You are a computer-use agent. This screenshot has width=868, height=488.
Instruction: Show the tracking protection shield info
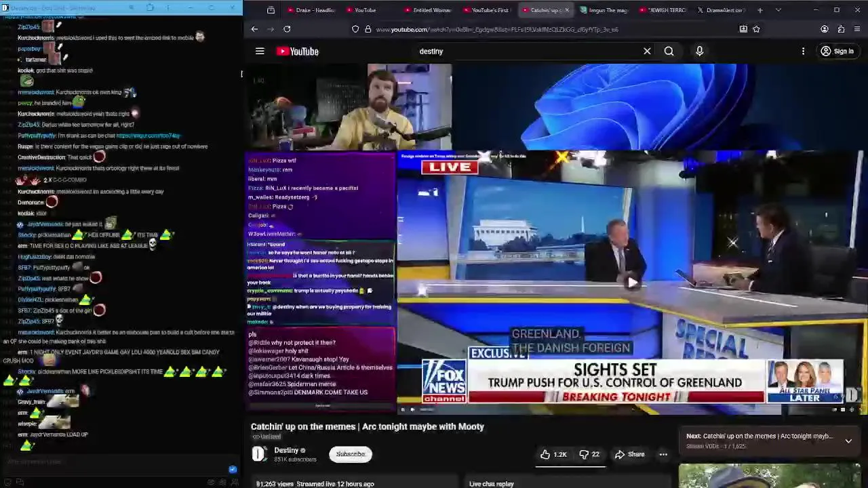355,29
